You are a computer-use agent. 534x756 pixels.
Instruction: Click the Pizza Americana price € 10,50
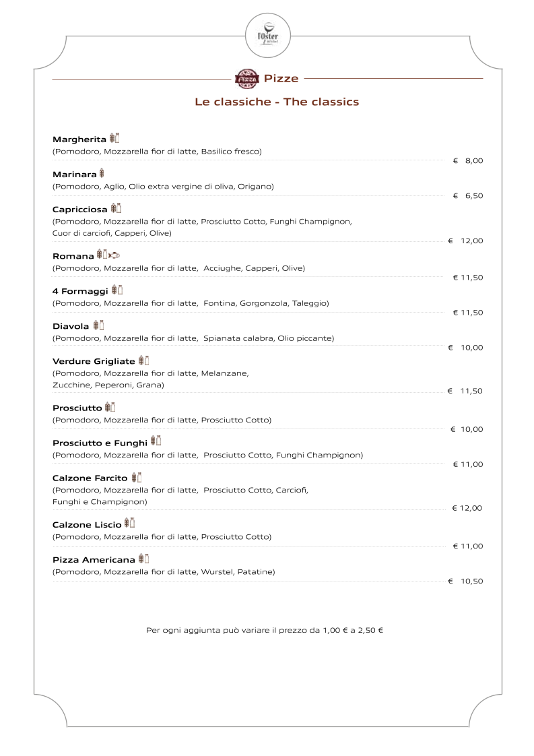pos(465,581)
